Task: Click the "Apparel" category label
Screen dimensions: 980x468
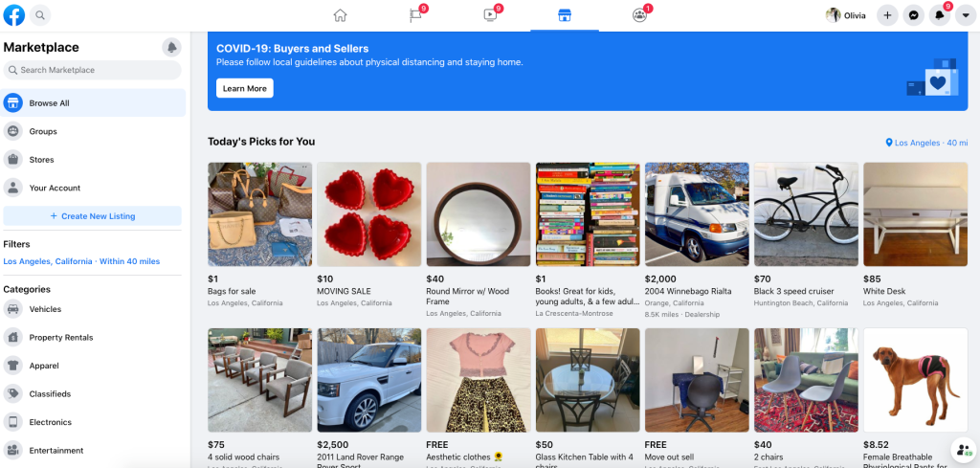Action: coord(44,366)
